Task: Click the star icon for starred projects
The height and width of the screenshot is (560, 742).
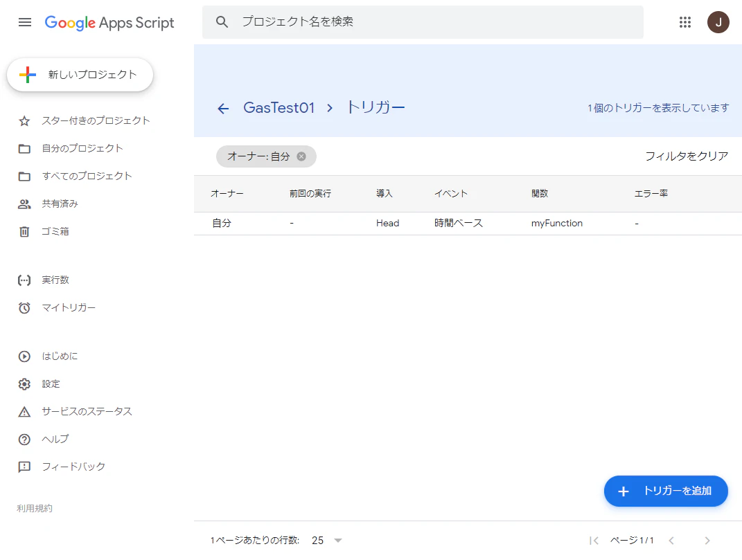Action: (24, 121)
